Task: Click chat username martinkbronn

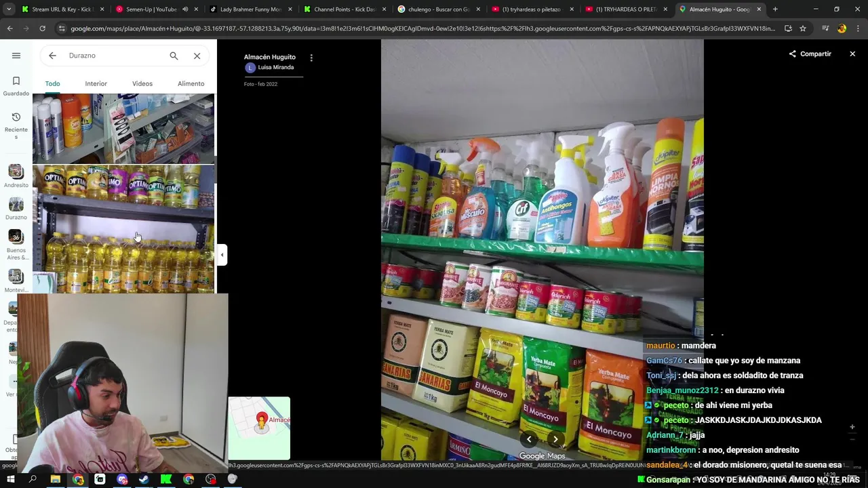Action: tap(671, 450)
